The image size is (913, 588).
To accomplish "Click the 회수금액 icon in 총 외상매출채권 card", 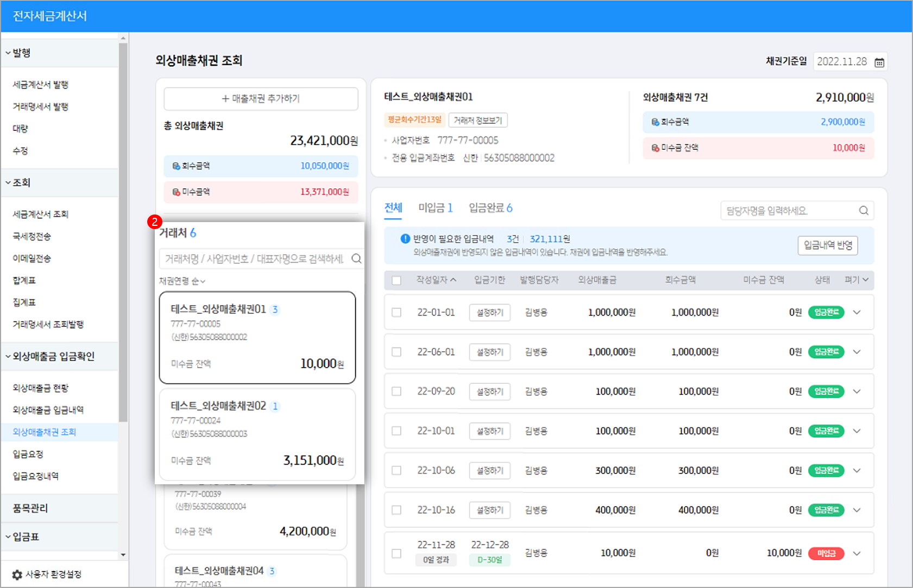I will click(x=176, y=166).
